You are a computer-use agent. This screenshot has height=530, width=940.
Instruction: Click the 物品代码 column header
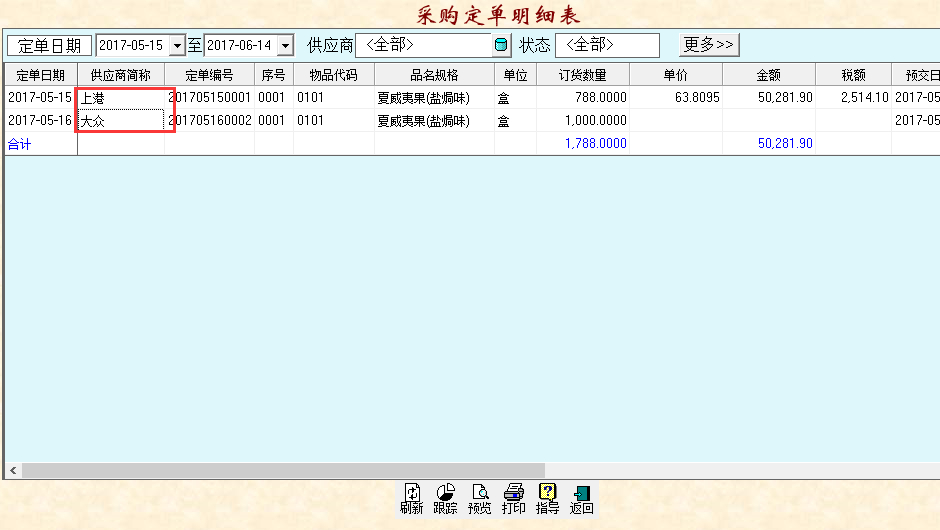coord(334,75)
